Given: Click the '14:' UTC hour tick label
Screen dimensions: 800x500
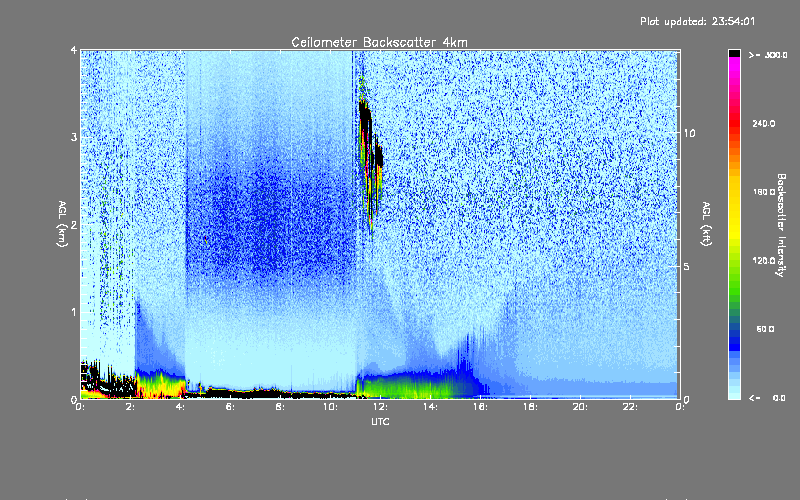Looking at the screenshot, I should 431,407.
